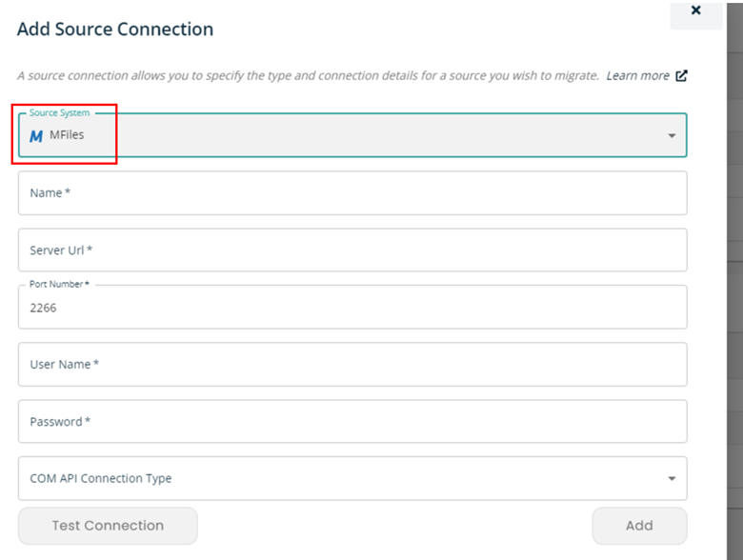Focus the User Name input field

coord(352,365)
